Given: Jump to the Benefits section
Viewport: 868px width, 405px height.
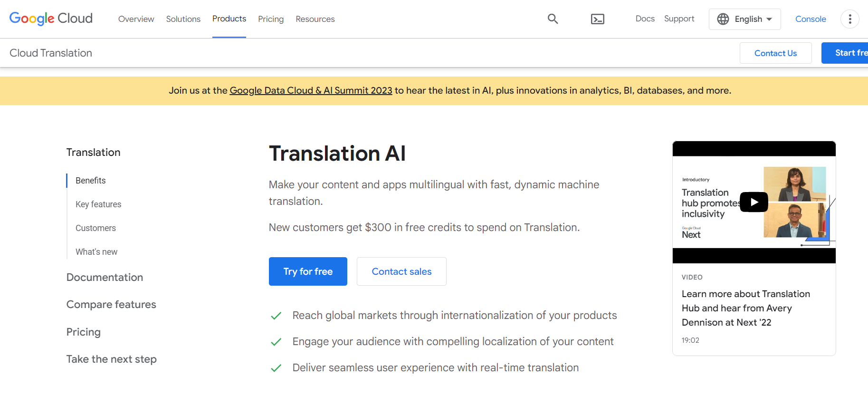Looking at the screenshot, I should (x=90, y=181).
